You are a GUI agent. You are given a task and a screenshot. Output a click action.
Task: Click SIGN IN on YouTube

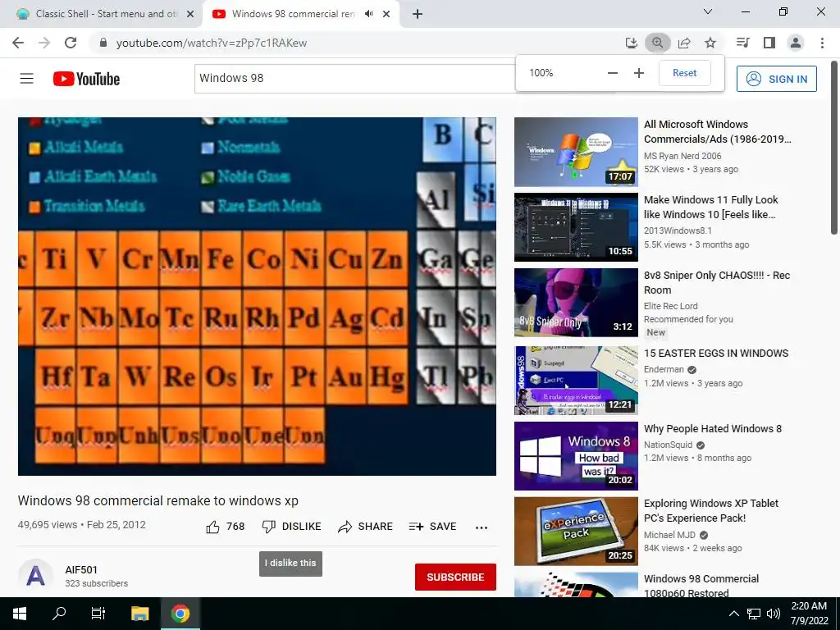click(x=777, y=79)
